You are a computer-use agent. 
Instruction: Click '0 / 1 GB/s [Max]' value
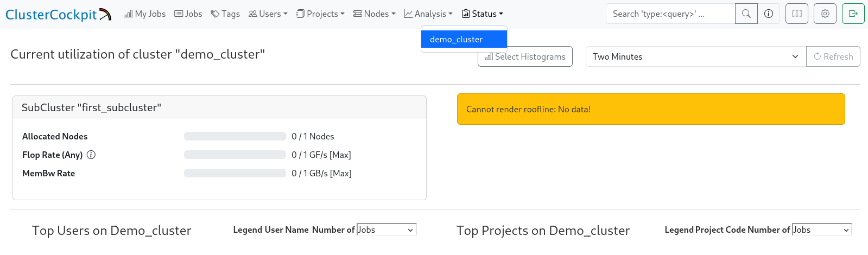coord(321,173)
